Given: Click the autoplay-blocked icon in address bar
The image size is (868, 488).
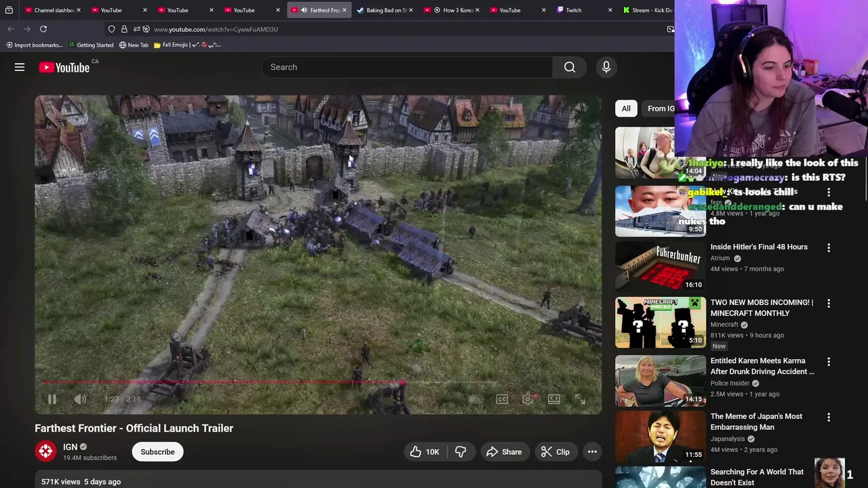Looking at the screenshot, I should [x=146, y=29].
